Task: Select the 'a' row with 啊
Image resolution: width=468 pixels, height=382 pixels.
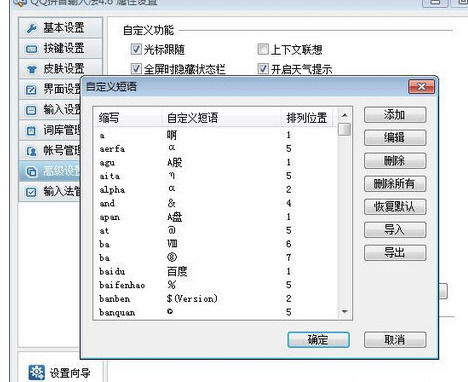Action: [216, 135]
